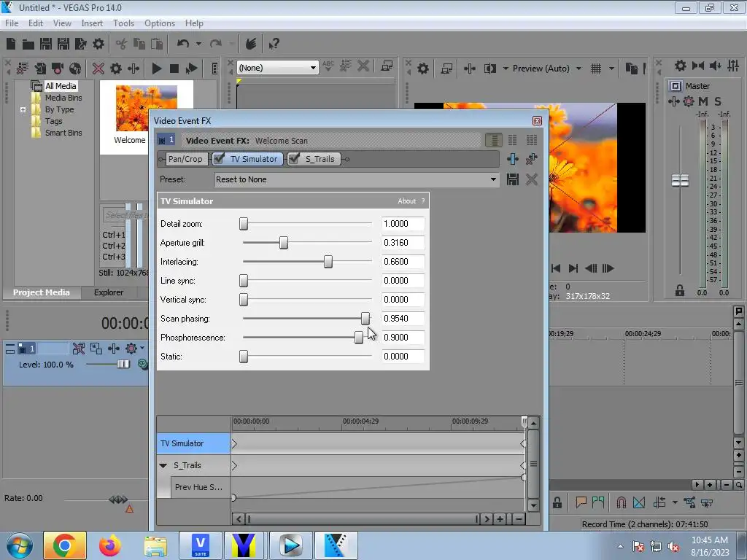The image size is (747, 560).
Task: Open the Insert menu
Action: pyautogui.click(x=91, y=23)
